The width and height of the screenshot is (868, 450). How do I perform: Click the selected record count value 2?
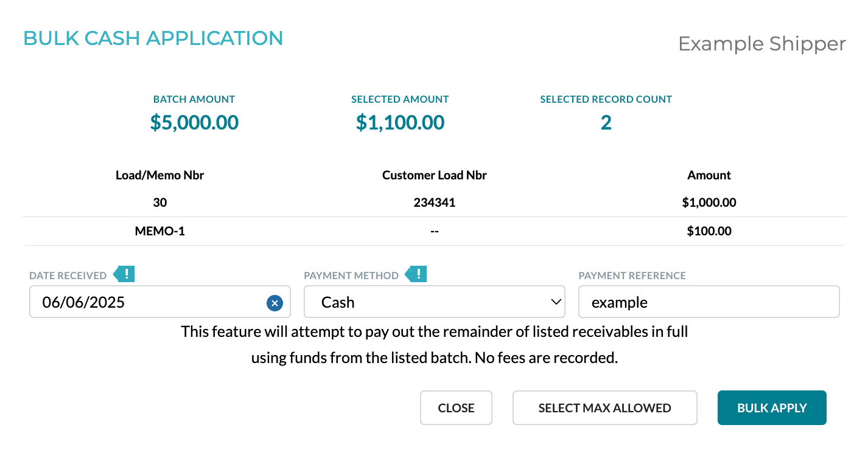coord(606,123)
